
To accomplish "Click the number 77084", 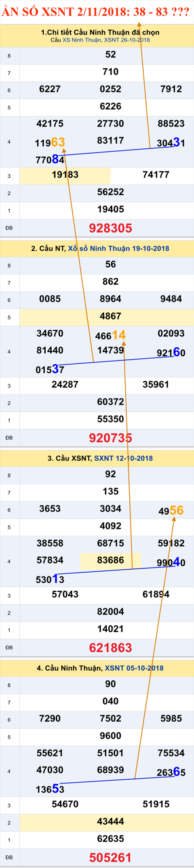I will 50,160.
